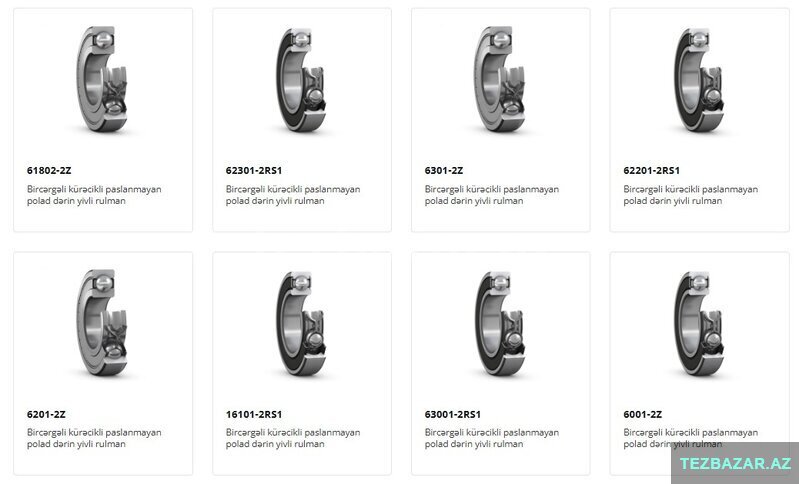
Task: Click the 6201-2Z product title
Action: (x=46, y=414)
